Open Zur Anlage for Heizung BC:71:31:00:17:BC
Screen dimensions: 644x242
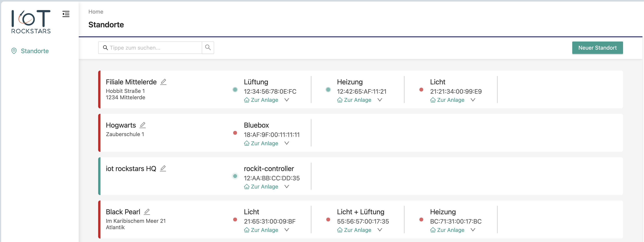(x=447, y=230)
